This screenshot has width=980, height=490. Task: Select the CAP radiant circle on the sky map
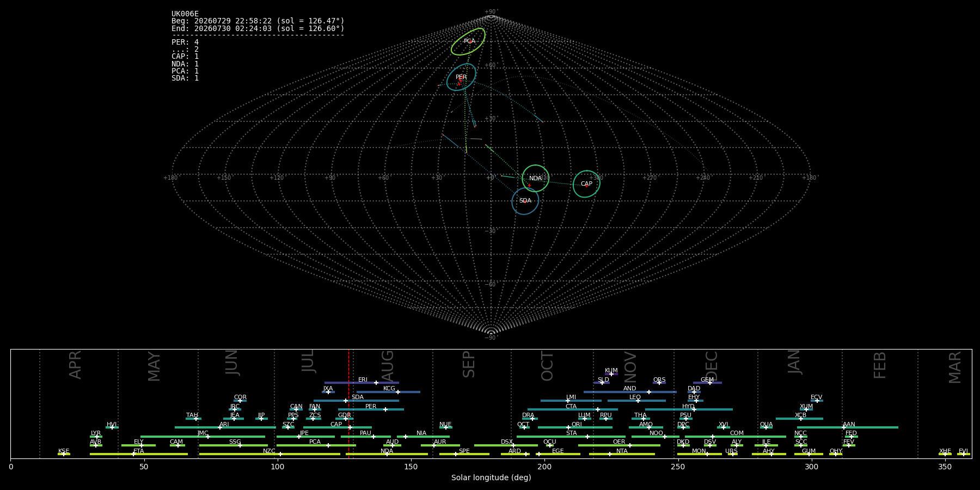586,183
